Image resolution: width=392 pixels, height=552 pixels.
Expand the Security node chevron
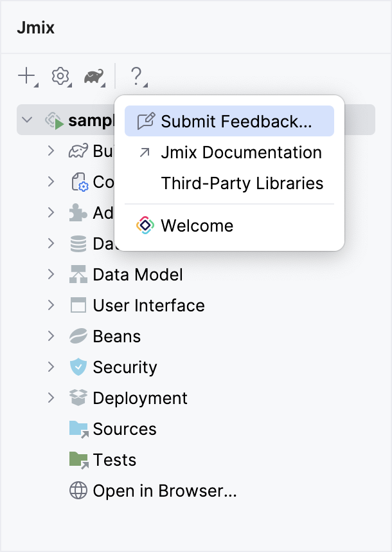click(x=51, y=367)
